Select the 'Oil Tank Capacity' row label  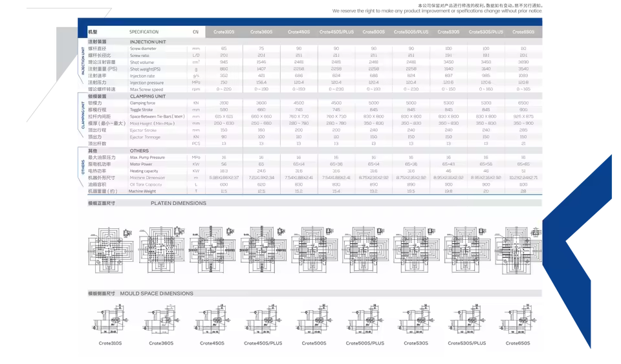146,185
